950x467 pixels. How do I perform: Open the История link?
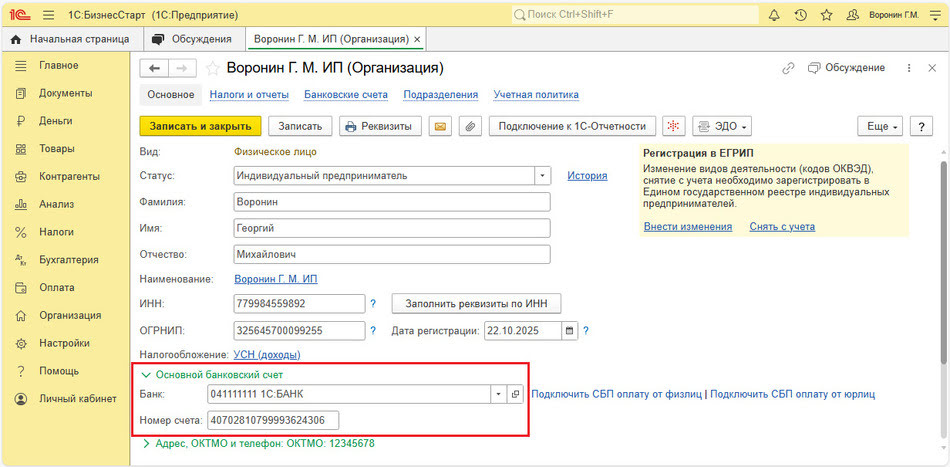coord(587,176)
